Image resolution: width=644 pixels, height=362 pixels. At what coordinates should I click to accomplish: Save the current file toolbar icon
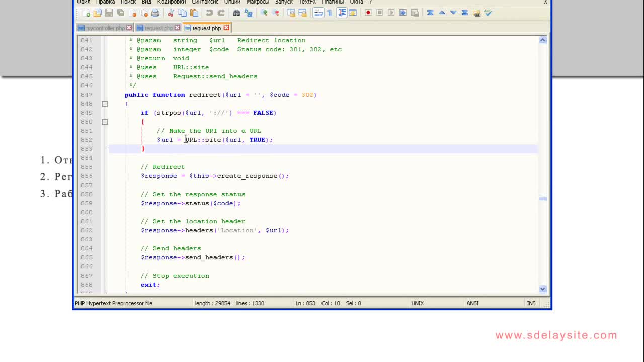click(109, 13)
